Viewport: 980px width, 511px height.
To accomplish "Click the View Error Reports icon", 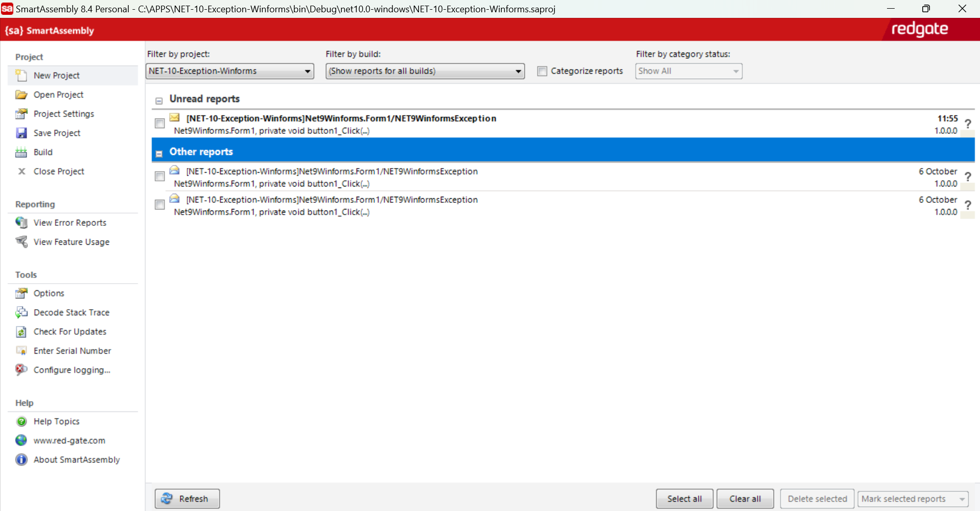I will pos(21,222).
